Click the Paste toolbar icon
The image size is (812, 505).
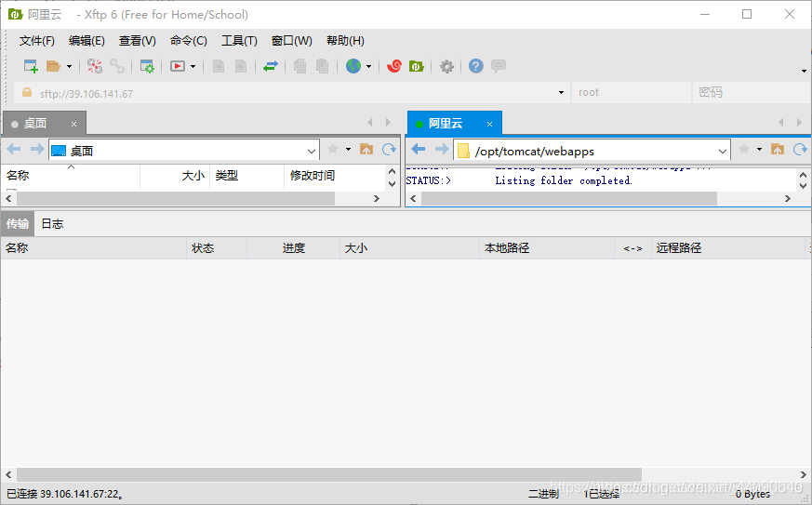tap(322, 66)
